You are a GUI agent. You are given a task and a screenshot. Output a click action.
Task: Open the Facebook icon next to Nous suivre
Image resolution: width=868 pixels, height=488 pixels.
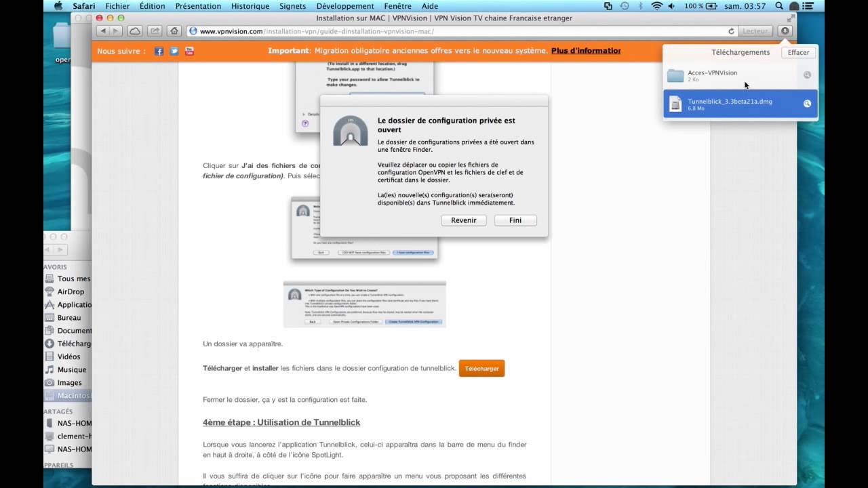[159, 51]
